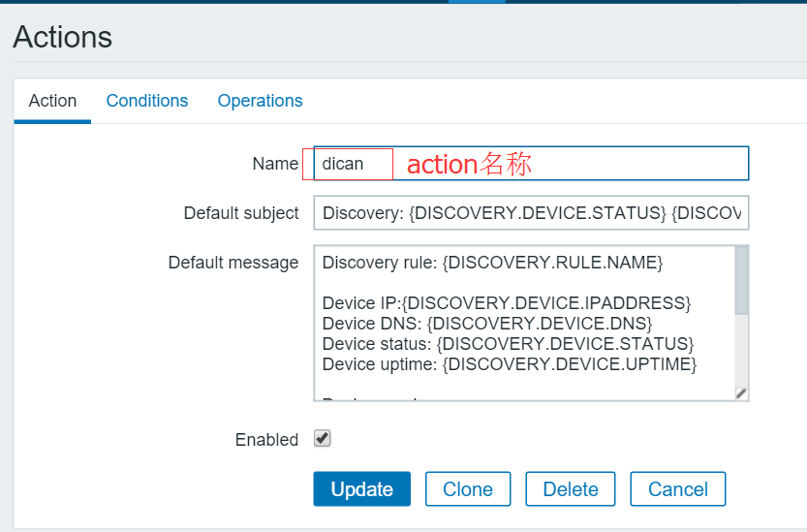Image resolution: width=807 pixels, height=532 pixels.
Task: Click the Discovery rule line in message
Action: (x=492, y=263)
